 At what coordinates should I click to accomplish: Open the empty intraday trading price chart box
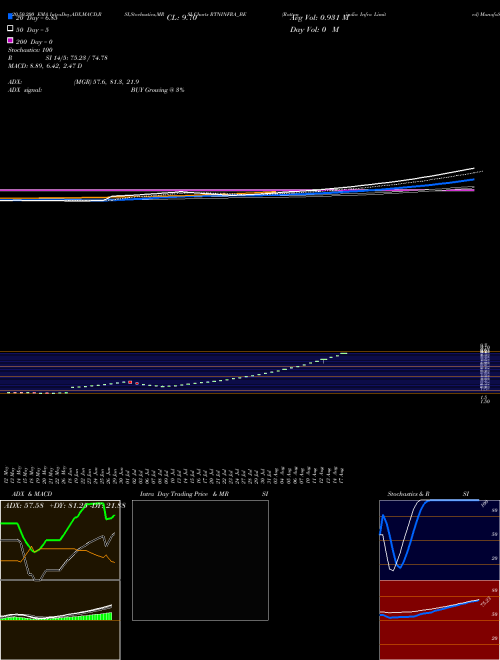tap(200, 560)
